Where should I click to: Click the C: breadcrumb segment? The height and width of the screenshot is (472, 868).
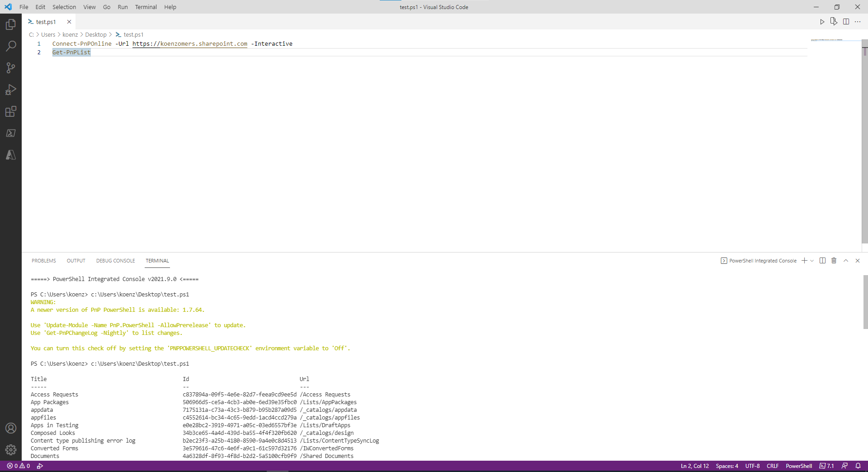coord(31,34)
